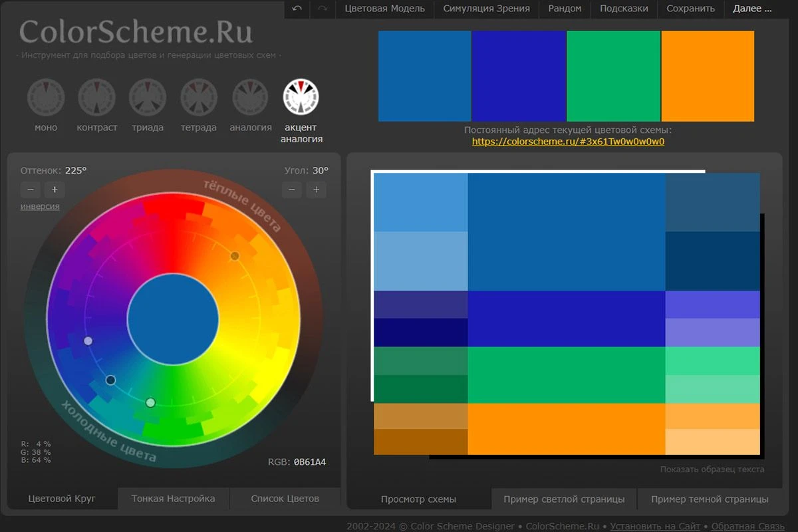Open the Цветовая Модель menu

tap(384, 9)
